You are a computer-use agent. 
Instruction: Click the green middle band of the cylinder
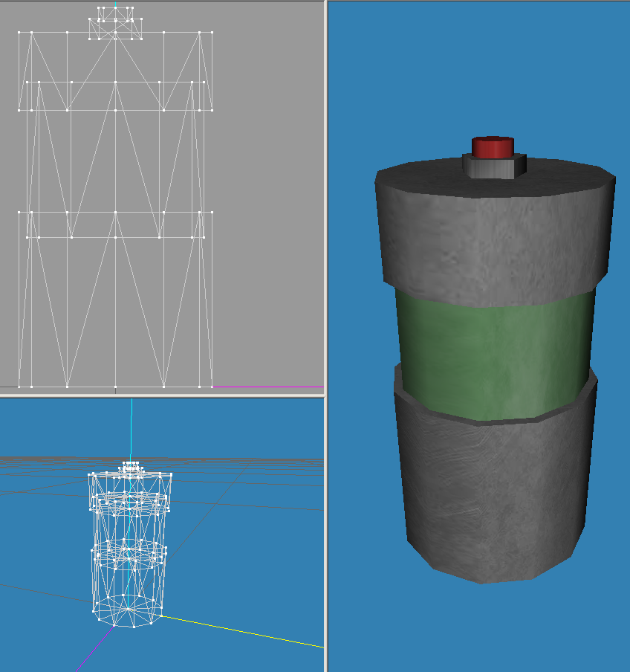(x=496, y=356)
